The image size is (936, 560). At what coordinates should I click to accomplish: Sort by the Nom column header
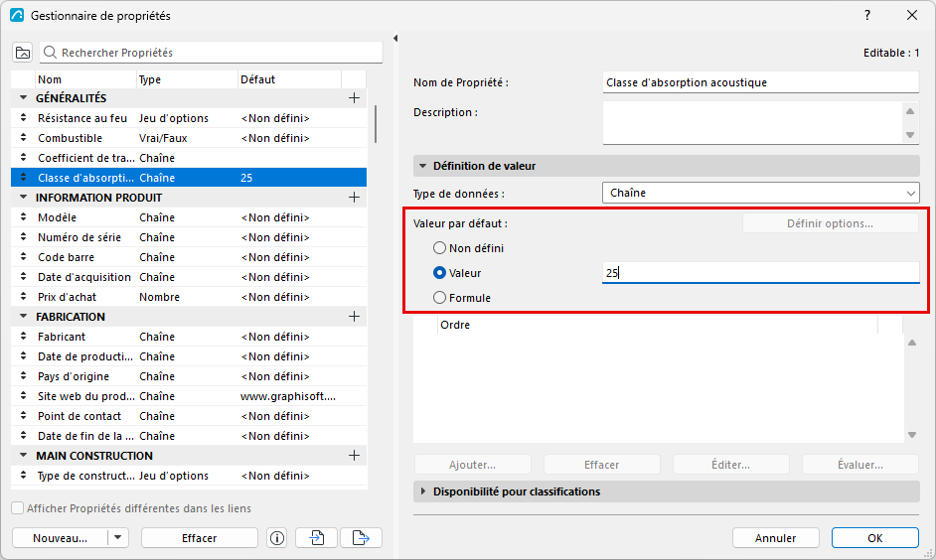pyautogui.click(x=85, y=79)
